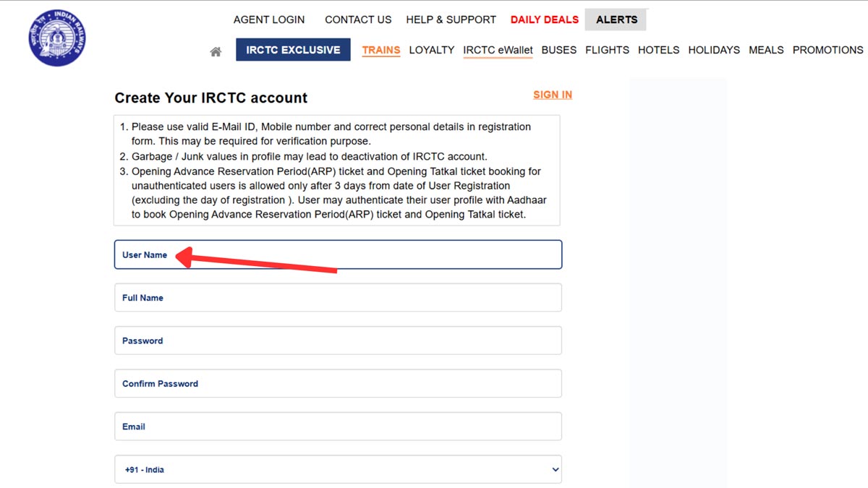Click inside the User Name field

pos(337,254)
